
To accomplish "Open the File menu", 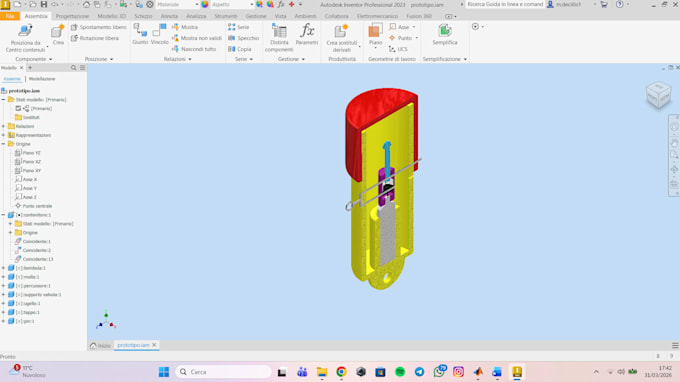I will click(10, 16).
